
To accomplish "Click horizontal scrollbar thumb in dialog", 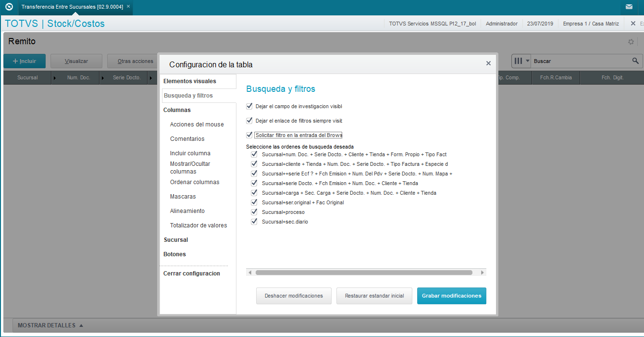I will tap(364, 273).
